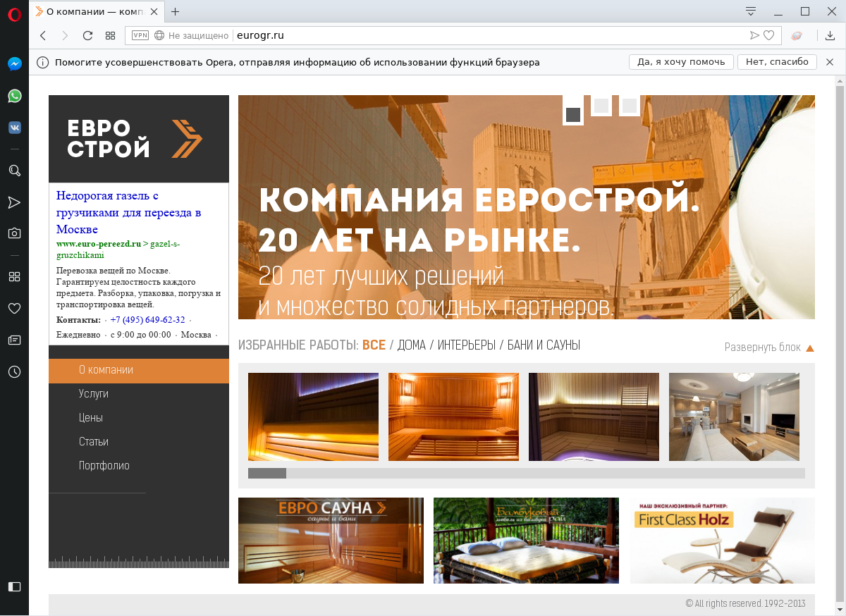This screenshot has width=846, height=616.
Task: Go forward to the next page
Action: pyautogui.click(x=66, y=35)
